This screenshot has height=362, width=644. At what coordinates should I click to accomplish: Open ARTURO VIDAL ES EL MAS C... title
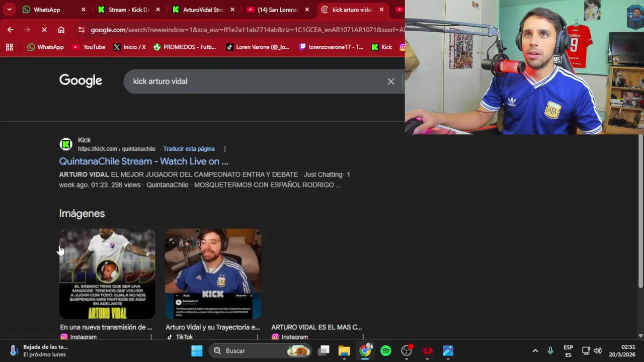coord(316,327)
